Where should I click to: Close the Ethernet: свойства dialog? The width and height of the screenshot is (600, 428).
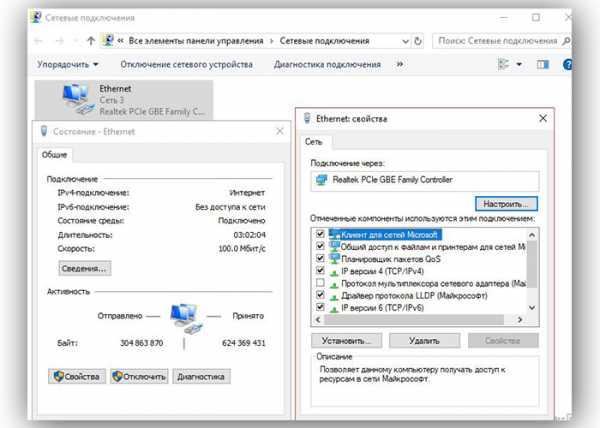tap(543, 119)
